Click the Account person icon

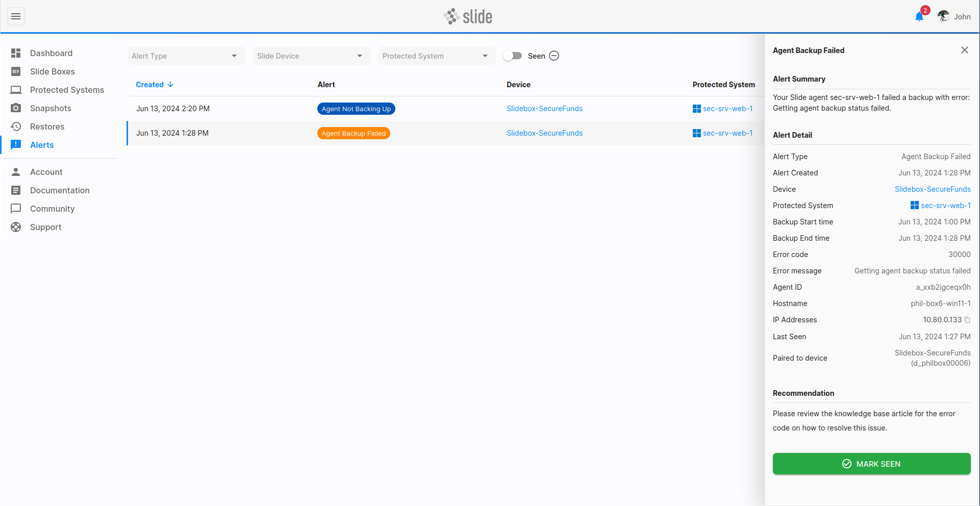point(16,172)
